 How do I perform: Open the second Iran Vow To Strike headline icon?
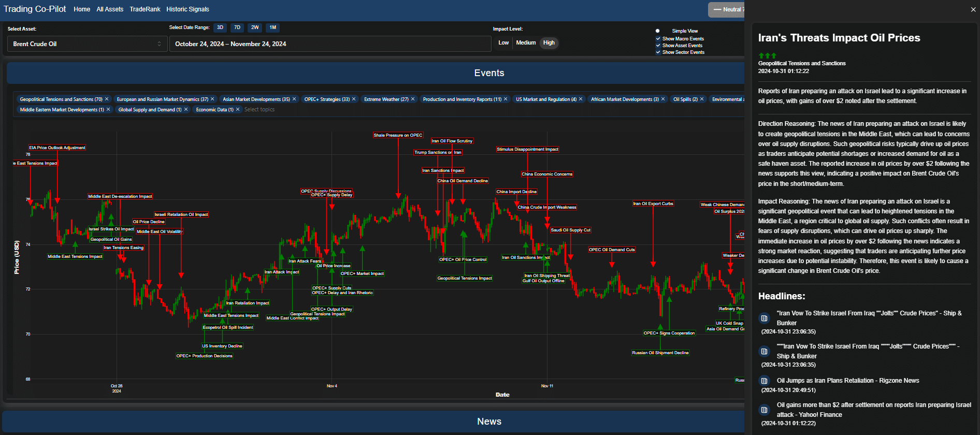764,351
